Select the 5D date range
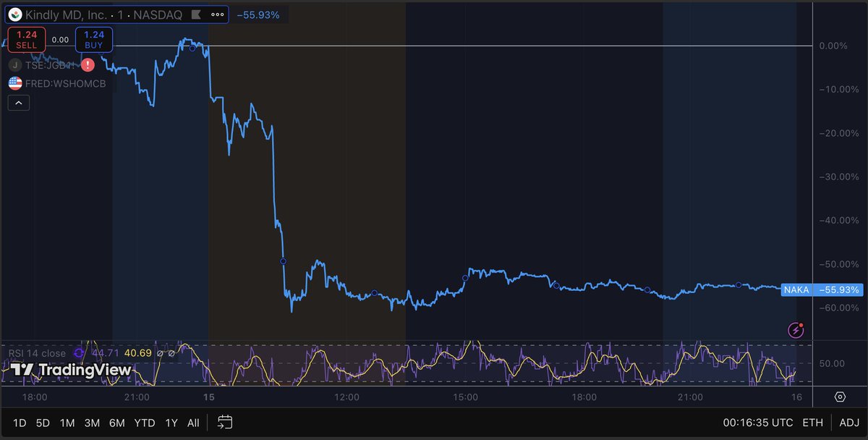868x440 pixels. click(x=44, y=422)
